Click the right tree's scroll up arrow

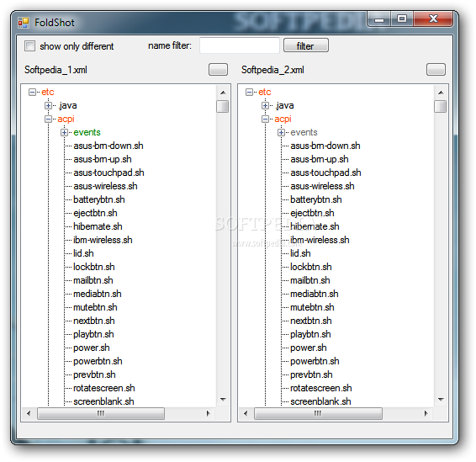pyautogui.click(x=441, y=93)
